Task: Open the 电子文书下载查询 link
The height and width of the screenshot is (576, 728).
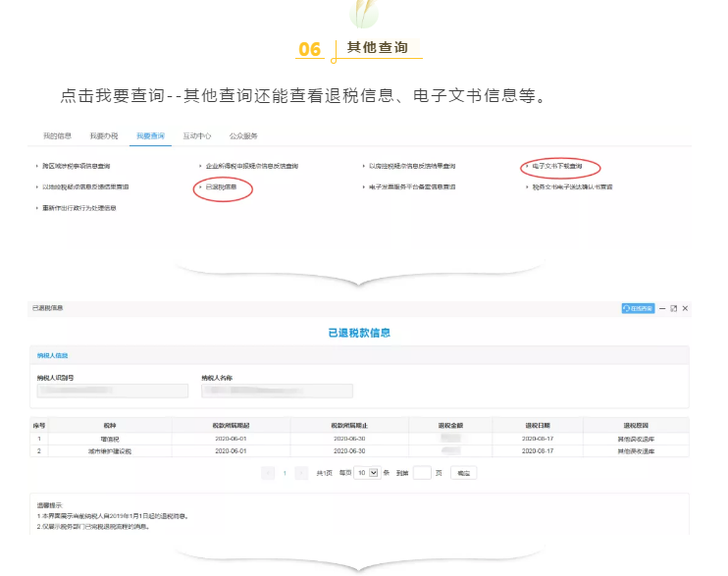Action: pyautogui.click(x=557, y=166)
